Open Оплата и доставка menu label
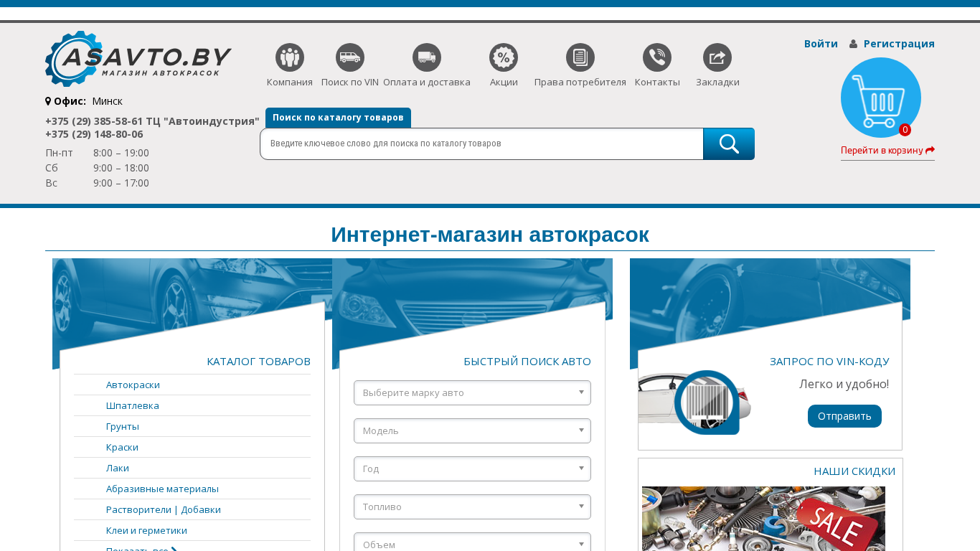 [427, 82]
